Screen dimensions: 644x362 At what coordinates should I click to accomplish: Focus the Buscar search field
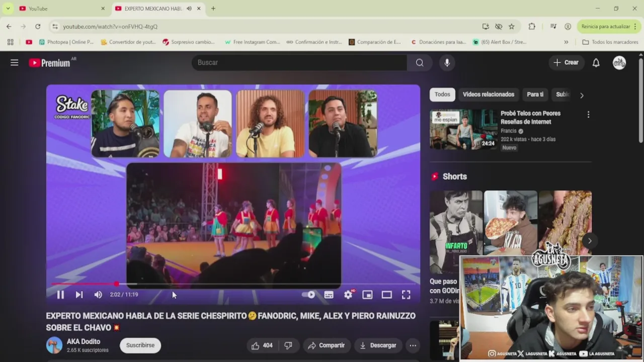click(x=299, y=62)
